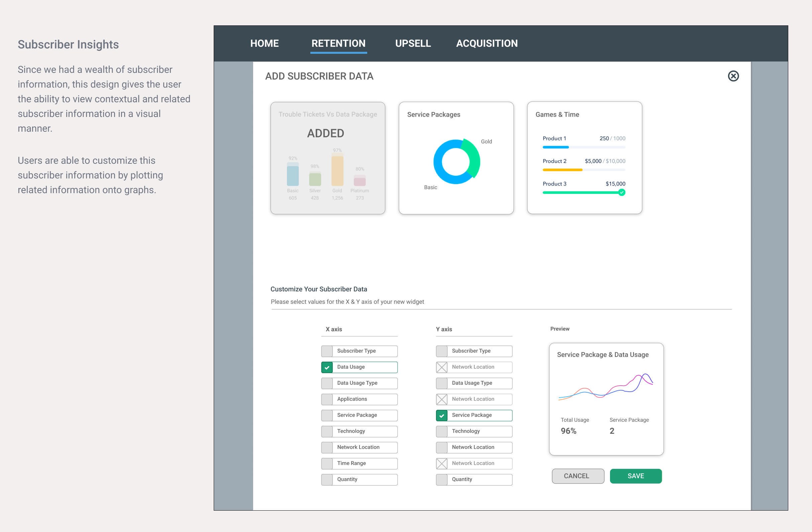
Task: Select the Service Packages widget card
Action: (456, 158)
